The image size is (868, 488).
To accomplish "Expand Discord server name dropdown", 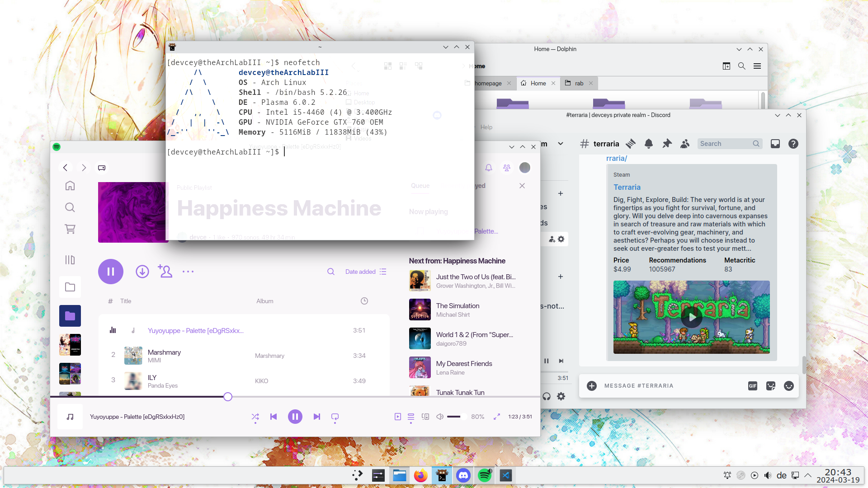I will [x=561, y=144].
